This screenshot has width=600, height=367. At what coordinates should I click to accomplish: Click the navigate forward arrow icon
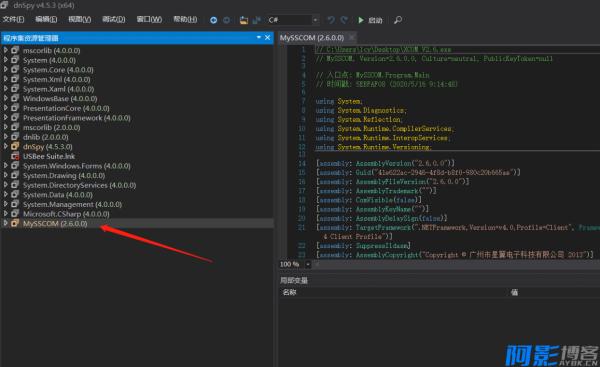[x=227, y=20]
